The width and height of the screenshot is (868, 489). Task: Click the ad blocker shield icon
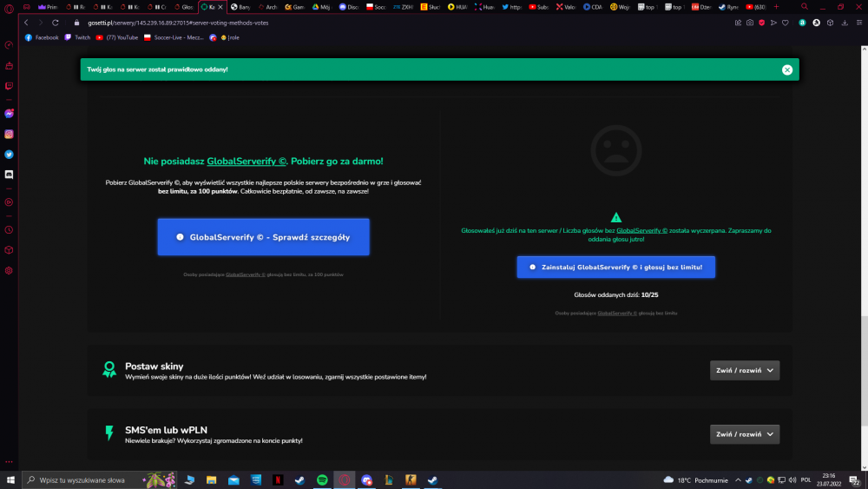click(762, 23)
